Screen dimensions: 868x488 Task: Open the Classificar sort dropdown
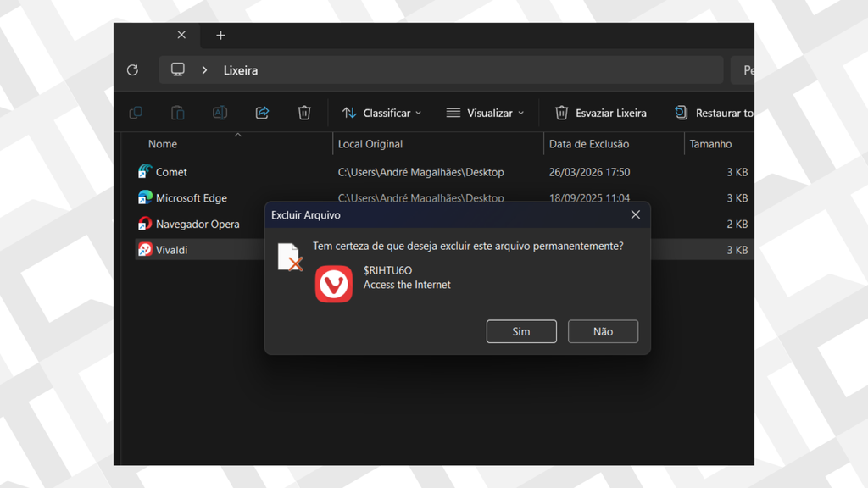click(382, 113)
